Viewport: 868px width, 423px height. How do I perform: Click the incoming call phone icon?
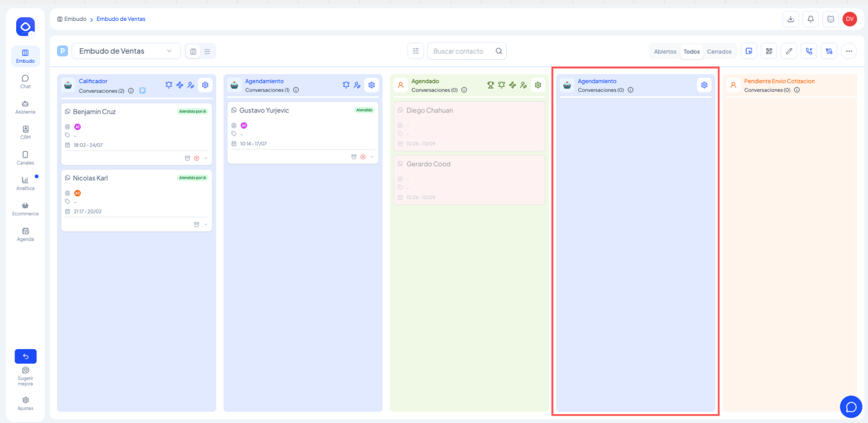pos(809,51)
